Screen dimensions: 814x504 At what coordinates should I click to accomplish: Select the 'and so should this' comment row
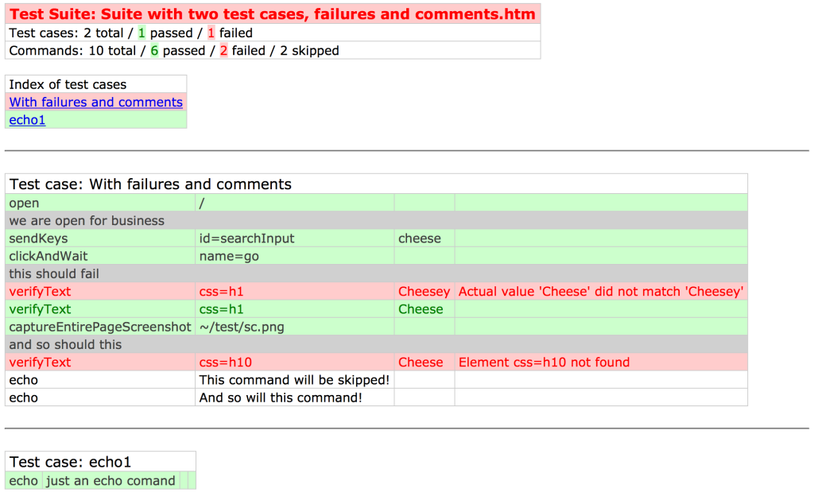point(376,344)
